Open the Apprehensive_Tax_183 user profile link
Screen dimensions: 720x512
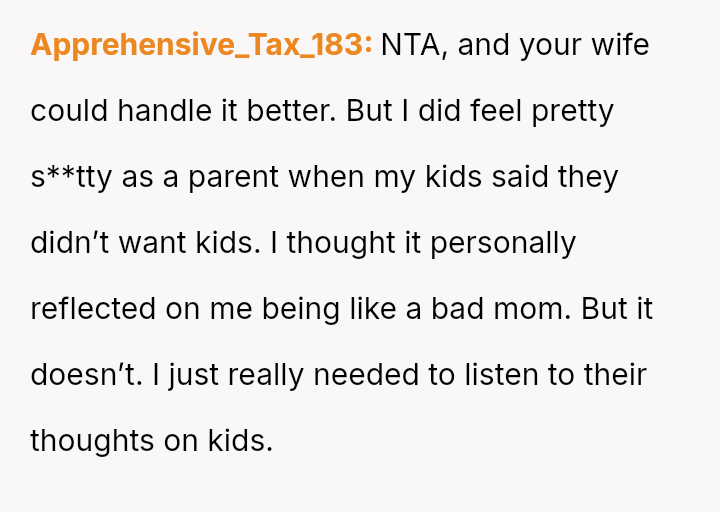201,46
